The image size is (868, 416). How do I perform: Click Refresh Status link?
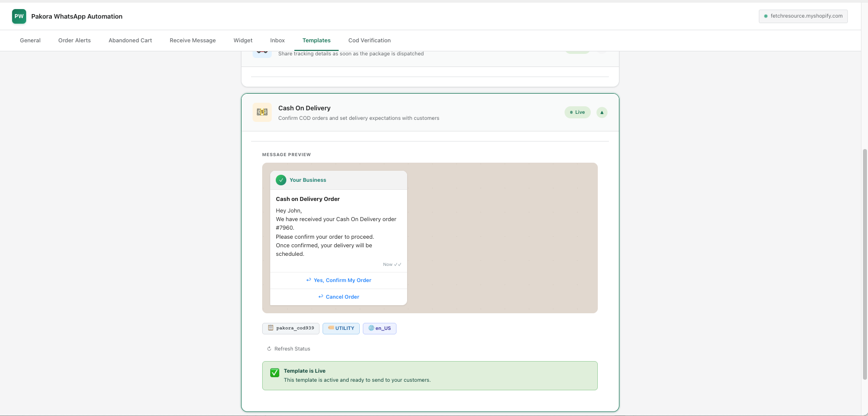coord(289,349)
